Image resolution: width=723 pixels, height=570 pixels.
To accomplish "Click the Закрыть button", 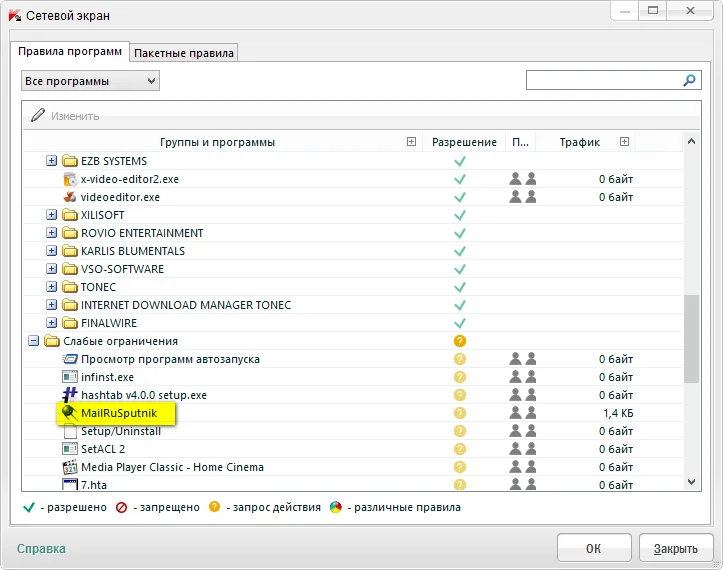I will click(x=676, y=548).
